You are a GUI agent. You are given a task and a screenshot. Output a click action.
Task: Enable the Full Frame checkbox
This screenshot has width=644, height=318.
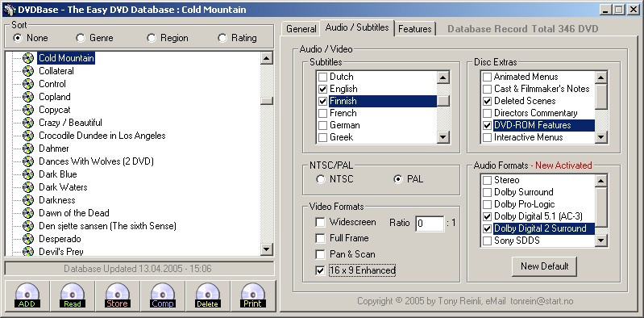point(320,238)
